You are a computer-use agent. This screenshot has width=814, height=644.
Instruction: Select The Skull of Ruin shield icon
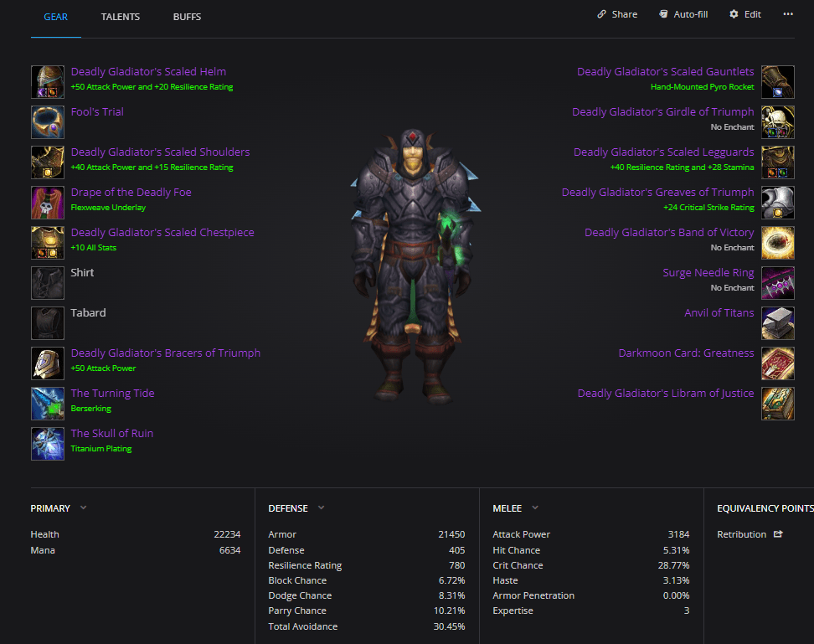[48, 444]
